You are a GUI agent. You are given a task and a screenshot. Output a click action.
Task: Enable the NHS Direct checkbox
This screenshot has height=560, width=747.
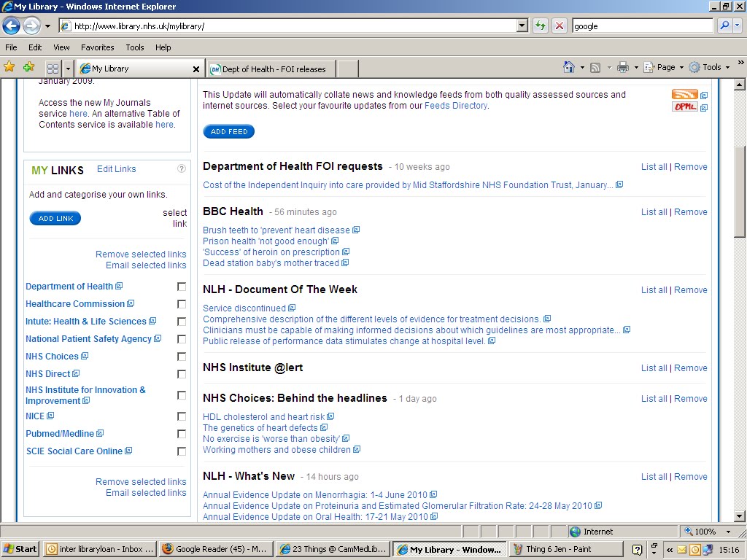point(182,374)
